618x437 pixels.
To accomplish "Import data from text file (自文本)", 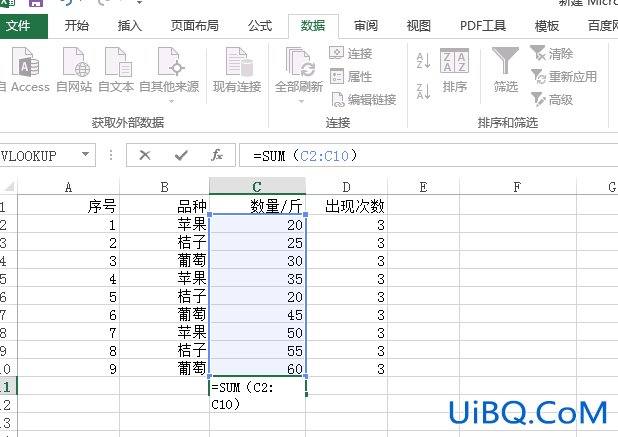I will point(116,69).
